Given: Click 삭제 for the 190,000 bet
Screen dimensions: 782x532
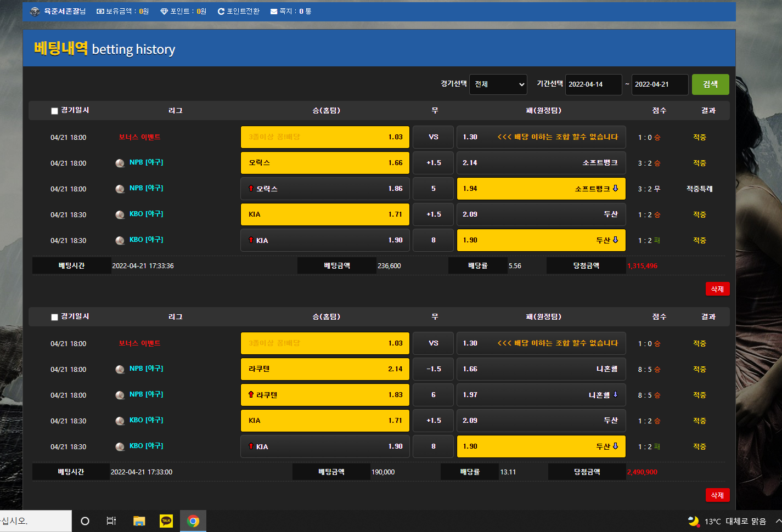Looking at the screenshot, I should point(718,495).
